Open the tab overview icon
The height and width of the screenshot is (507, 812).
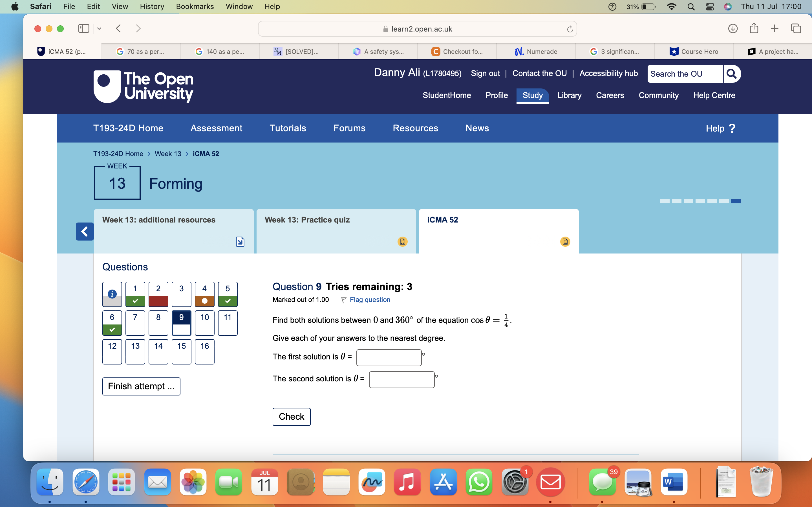(796, 28)
